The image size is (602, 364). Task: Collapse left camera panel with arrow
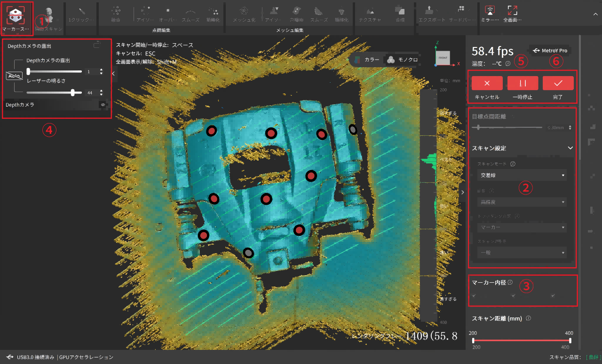point(113,73)
